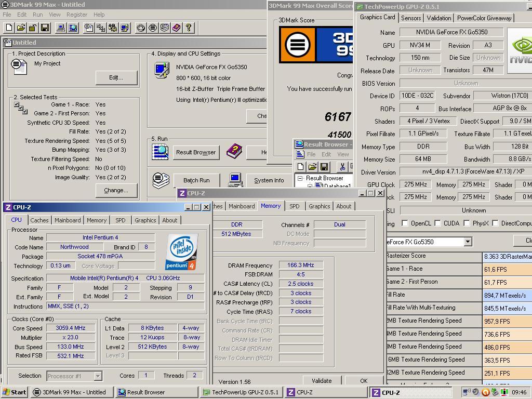532x399 pixels.
Task: Switch to the Sensors tab in GPU-Z
Action: pyautogui.click(x=411, y=18)
